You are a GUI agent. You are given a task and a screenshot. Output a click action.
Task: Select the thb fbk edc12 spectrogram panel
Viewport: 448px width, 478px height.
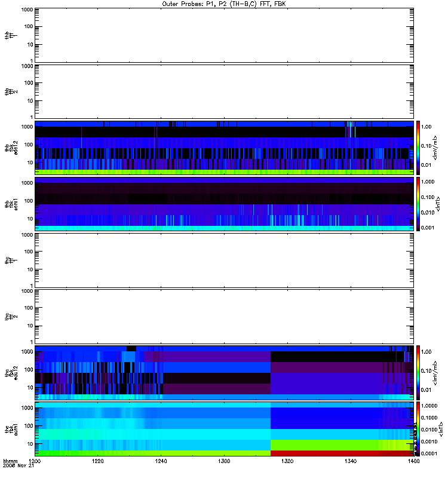coord(224,147)
